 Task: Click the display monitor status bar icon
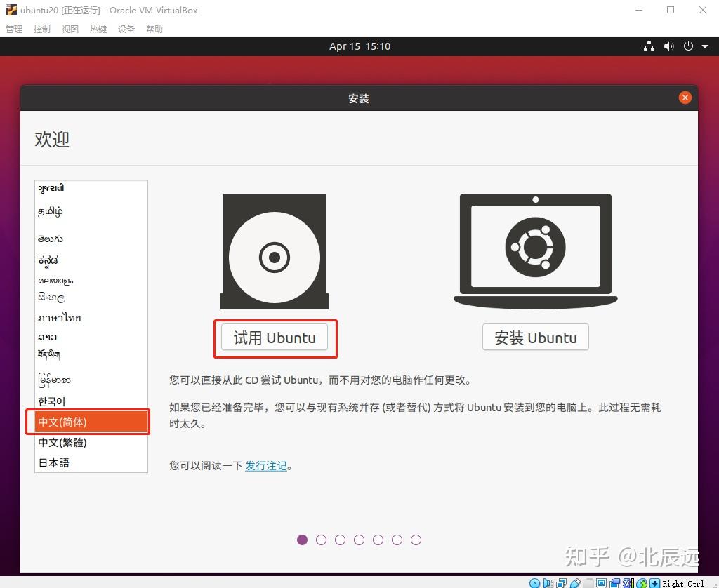tap(601, 583)
